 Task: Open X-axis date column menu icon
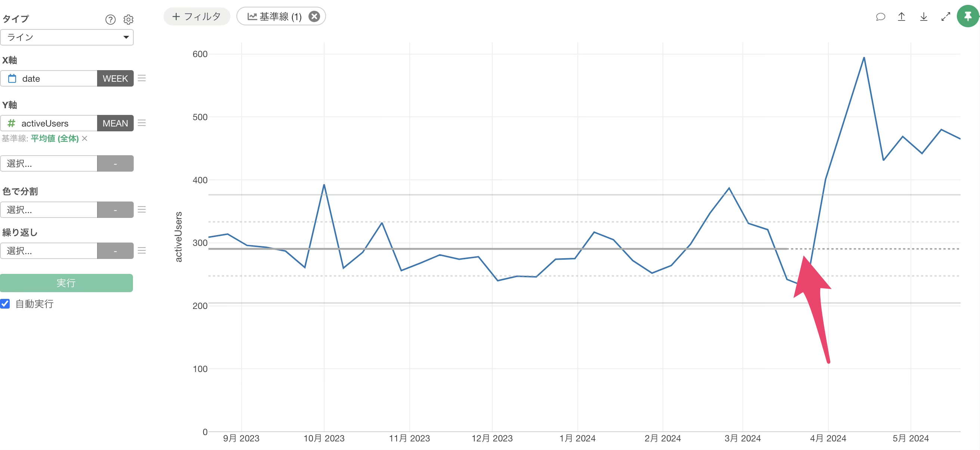pyautogui.click(x=142, y=78)
